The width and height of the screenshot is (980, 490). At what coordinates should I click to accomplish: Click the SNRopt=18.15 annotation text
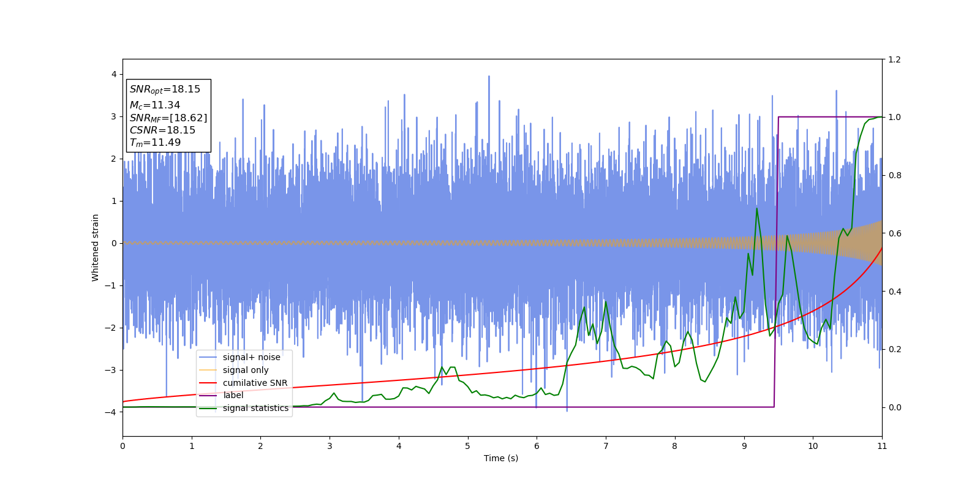[165, 89]
